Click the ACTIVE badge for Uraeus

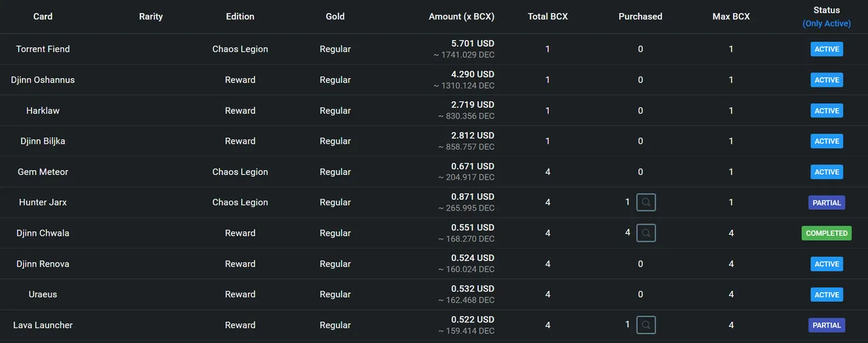[827, 295]
